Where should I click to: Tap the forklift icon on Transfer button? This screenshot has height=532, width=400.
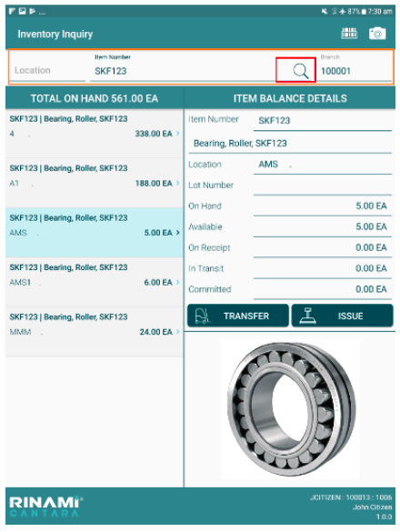click(203, 316)
